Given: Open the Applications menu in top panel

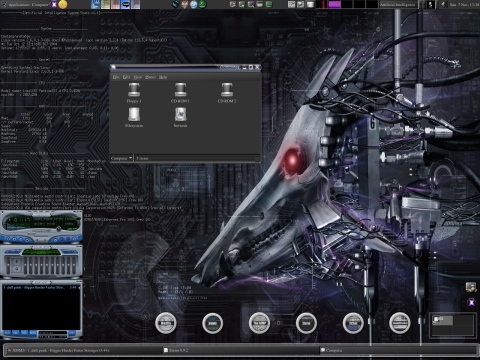Looking at the screenshot, I should click(19, 5).
